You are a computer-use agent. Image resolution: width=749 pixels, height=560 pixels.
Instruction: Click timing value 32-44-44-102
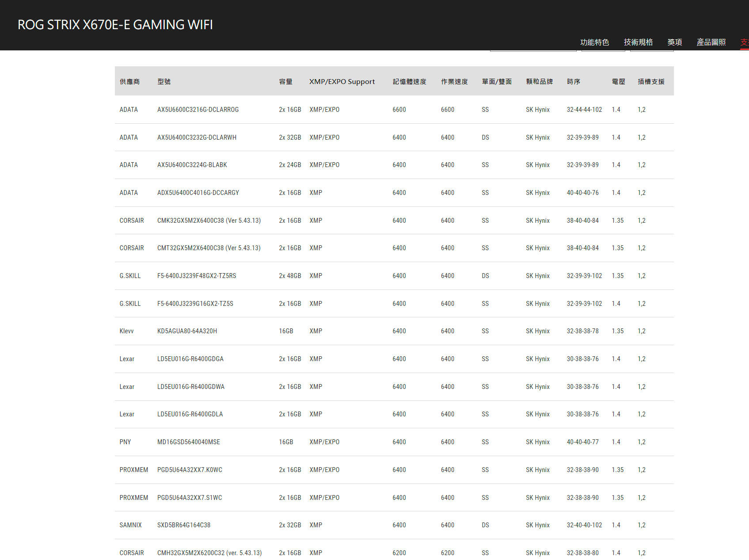[x=584, y=110]
